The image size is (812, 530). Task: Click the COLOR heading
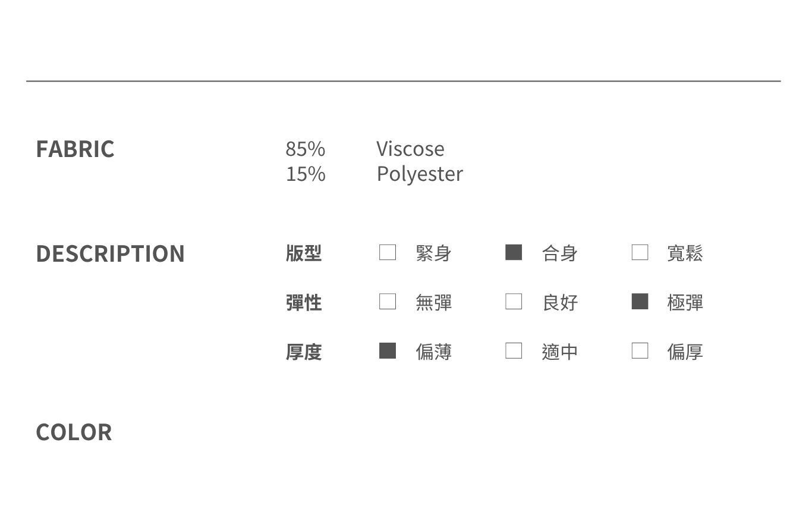[x=74, y=432]
